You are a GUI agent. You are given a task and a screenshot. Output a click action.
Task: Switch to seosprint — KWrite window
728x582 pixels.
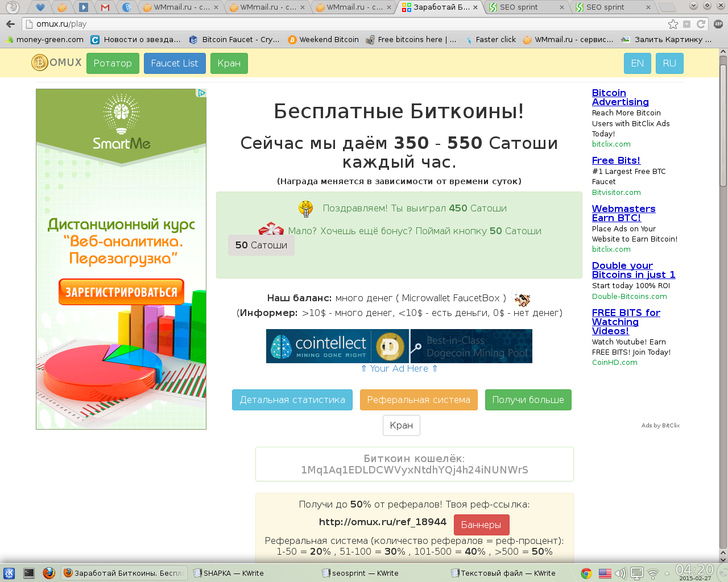359,573
